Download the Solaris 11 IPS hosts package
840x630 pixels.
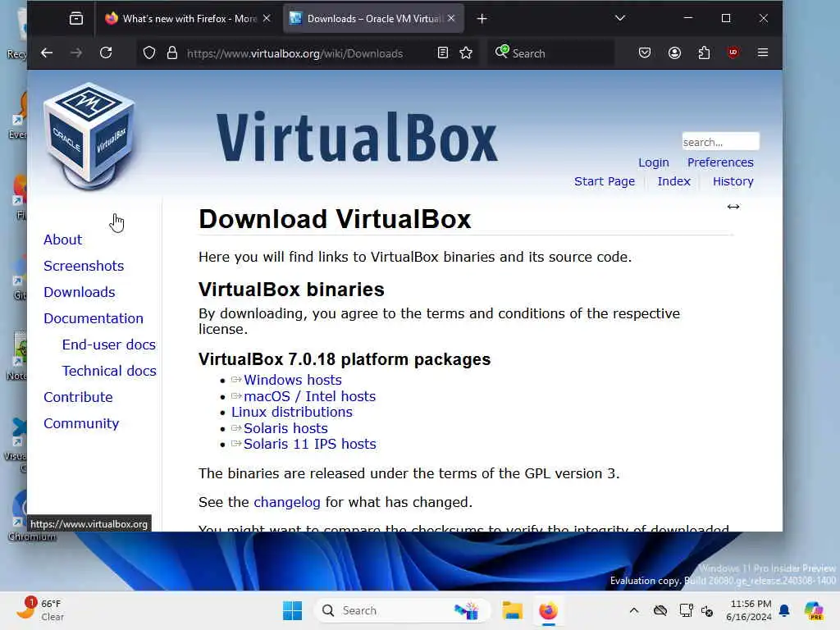309,444
